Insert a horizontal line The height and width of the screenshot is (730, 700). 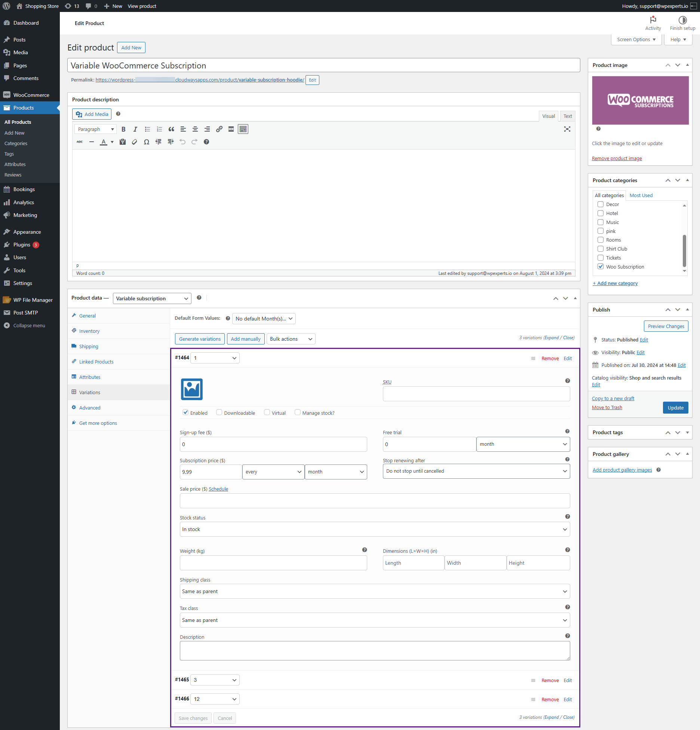pyautogui.click(x=92, y=142)
